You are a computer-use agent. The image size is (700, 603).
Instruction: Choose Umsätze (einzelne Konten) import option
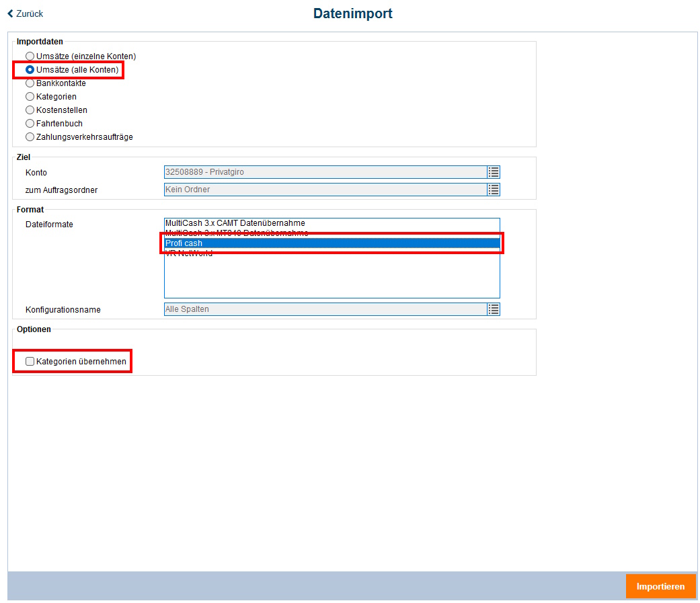coord(30,56)
